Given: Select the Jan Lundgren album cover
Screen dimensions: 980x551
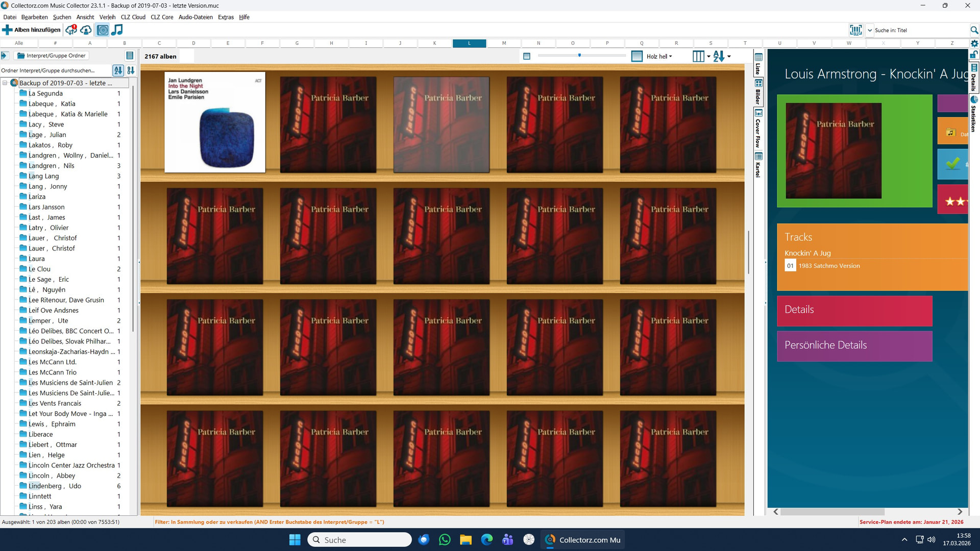Looking at the screenshot, I should point(214,122).
